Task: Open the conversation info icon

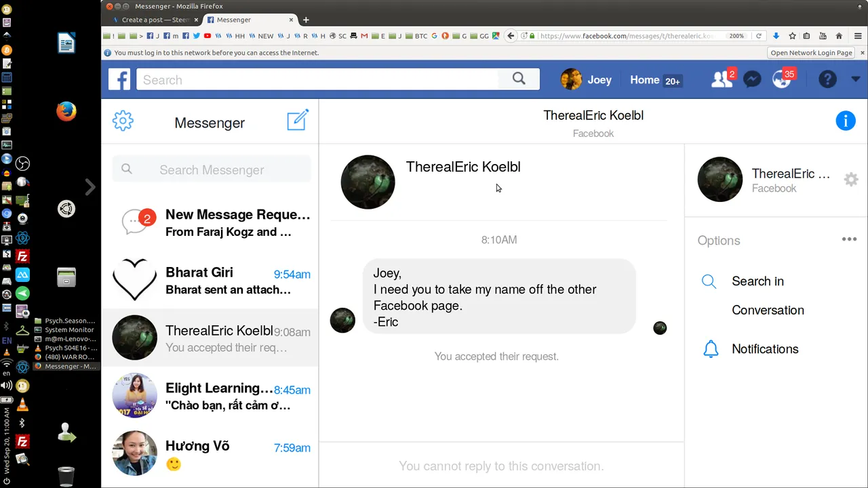Action: pyautogui.click(x=845, y=121)
